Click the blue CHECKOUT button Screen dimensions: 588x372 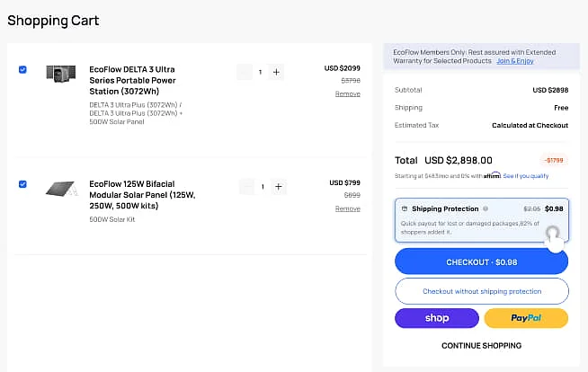coord(482,261)
